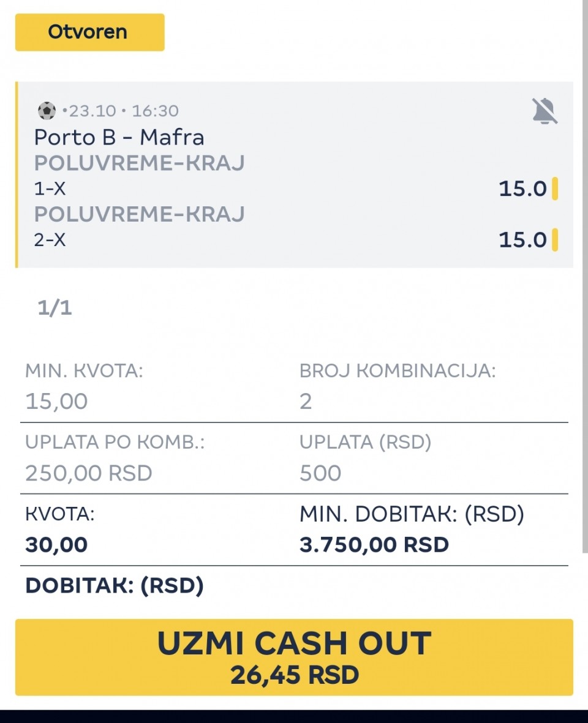Click the 250,00 RSD stake per combination
Screen dimensions: 588x723
(x=88, y=473)
